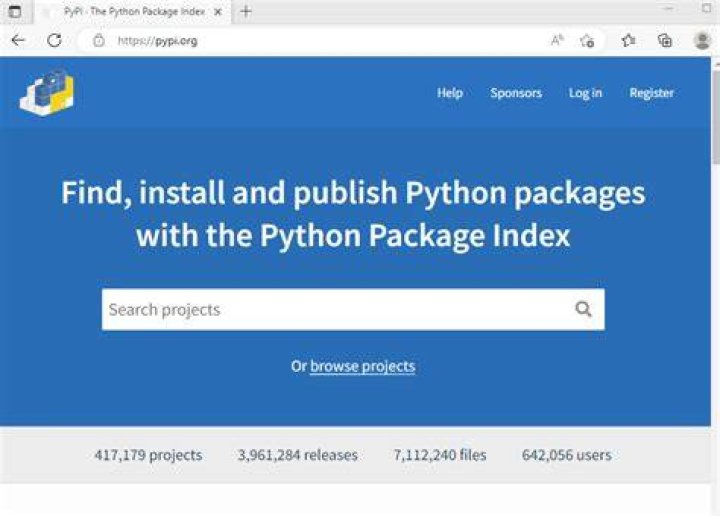
Task: Click the magnifier search button
Action: pos(583,309)
